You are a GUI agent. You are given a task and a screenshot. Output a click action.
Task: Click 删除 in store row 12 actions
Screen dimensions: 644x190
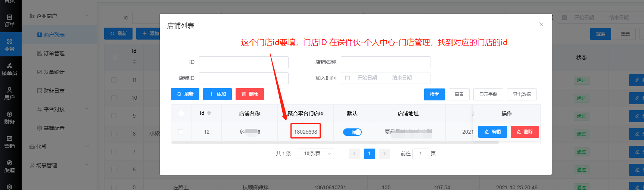click(x=525, y=132)
